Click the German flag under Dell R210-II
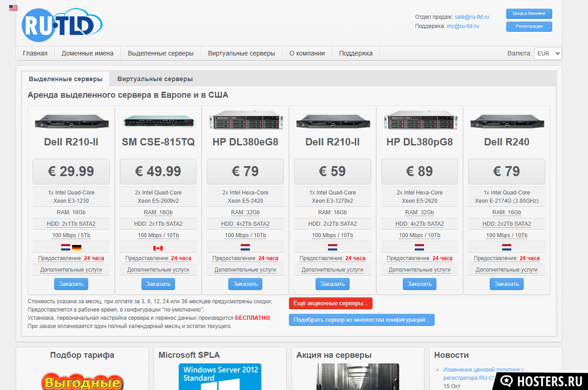Viewport: 588px width, 390px height. (x=77, y=247)
